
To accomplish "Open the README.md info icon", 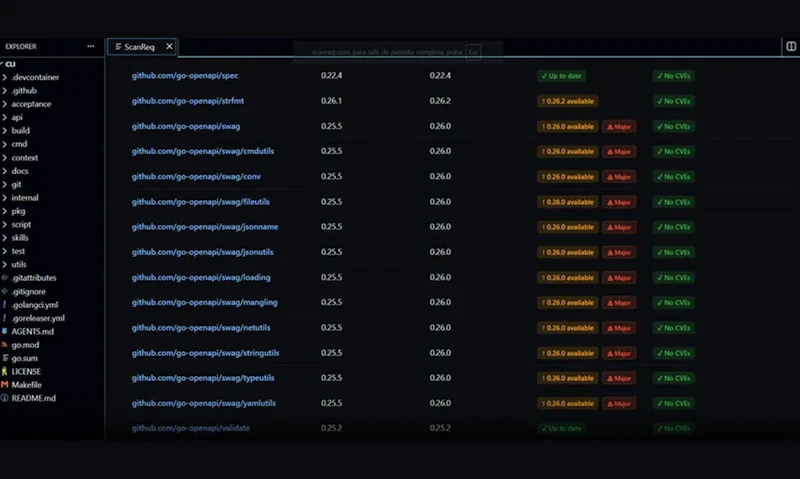I will tap(5, 398).
